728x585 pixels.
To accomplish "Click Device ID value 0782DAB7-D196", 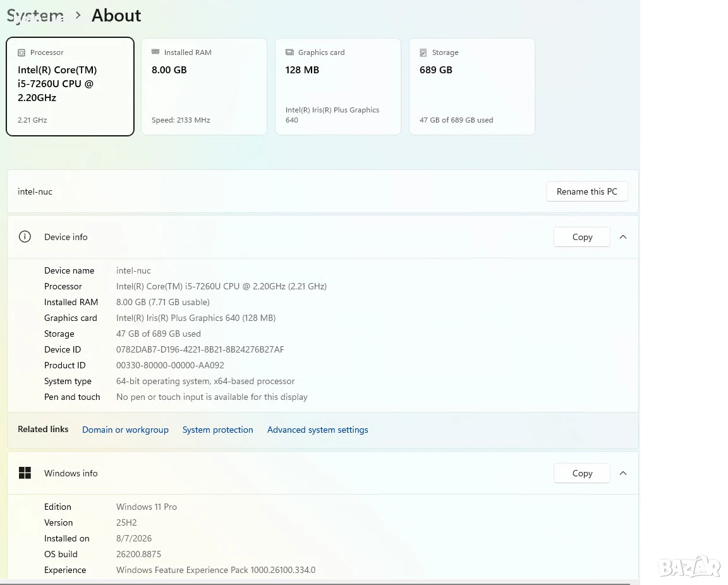I will (200, 349).
